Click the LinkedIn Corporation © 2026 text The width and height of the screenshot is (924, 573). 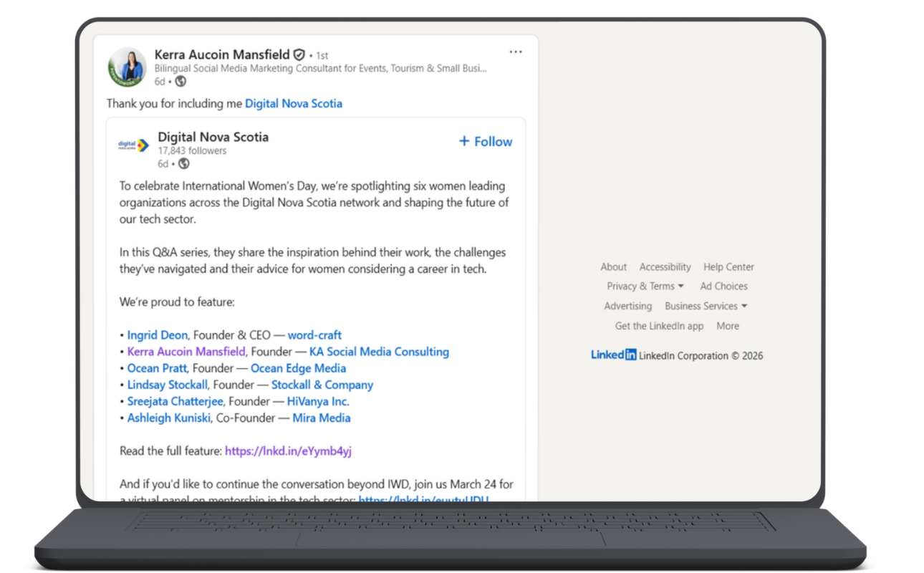pyautogui.click(x=701, y=356)
